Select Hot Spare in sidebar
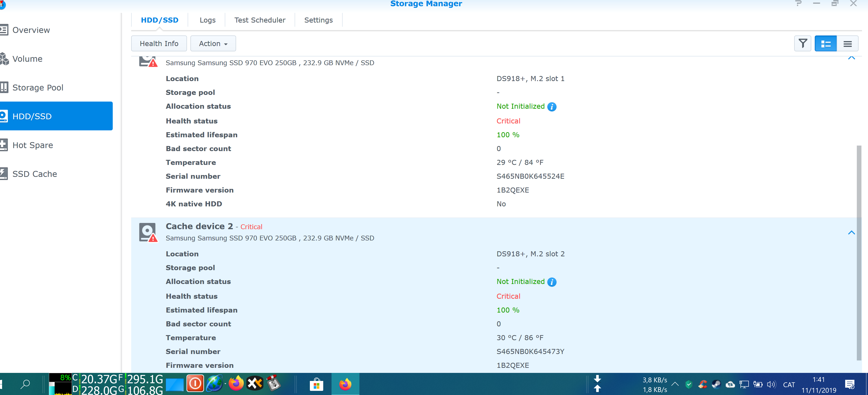 32,145
